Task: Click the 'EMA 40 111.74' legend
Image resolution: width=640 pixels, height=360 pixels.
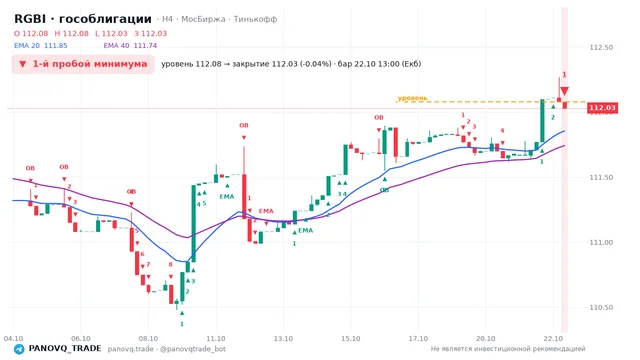Action: coord(130,46)
